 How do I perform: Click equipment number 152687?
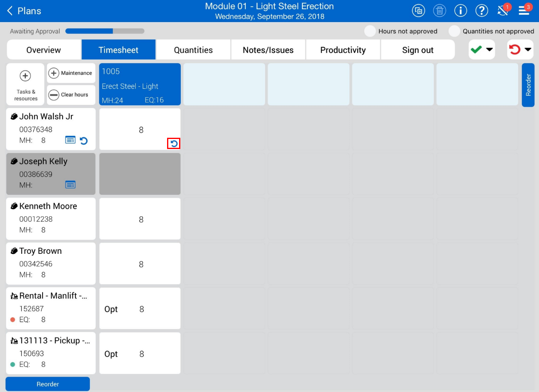(31, 309)
